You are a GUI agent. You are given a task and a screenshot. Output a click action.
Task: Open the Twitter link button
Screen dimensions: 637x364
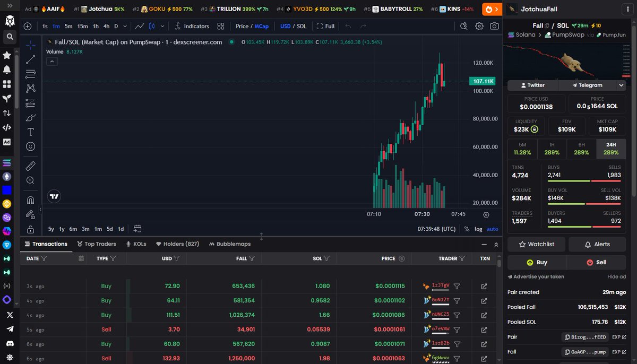pos(532,85)
